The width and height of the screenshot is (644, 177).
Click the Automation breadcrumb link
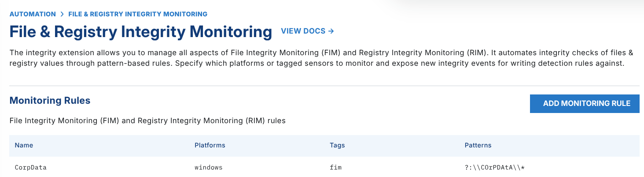click(33, 14)
